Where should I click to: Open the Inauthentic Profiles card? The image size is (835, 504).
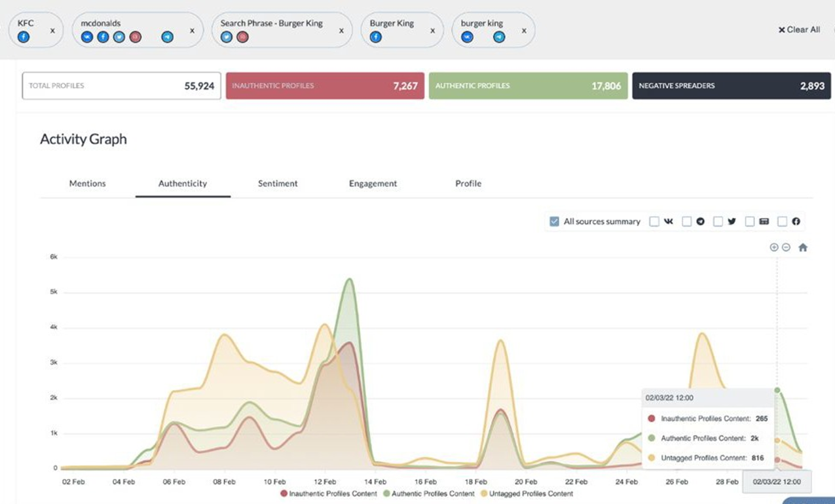(324, 86)
